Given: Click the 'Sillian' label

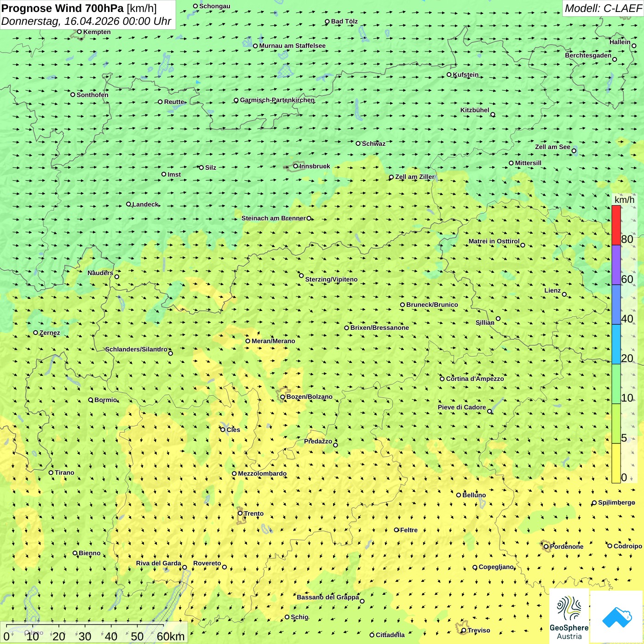Looking at the screenshot, I should click(x=485, y=322).
